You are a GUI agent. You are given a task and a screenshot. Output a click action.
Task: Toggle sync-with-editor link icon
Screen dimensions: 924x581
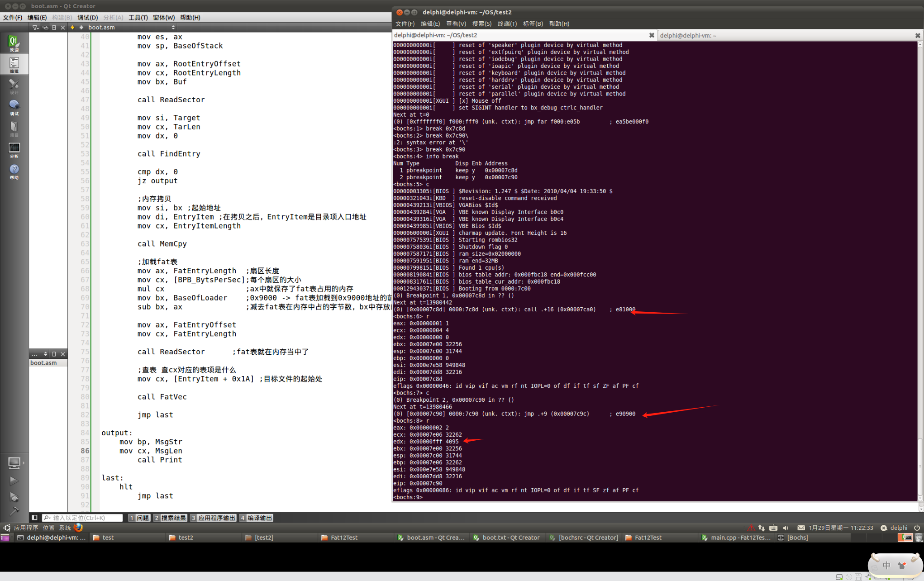[45, 27]
